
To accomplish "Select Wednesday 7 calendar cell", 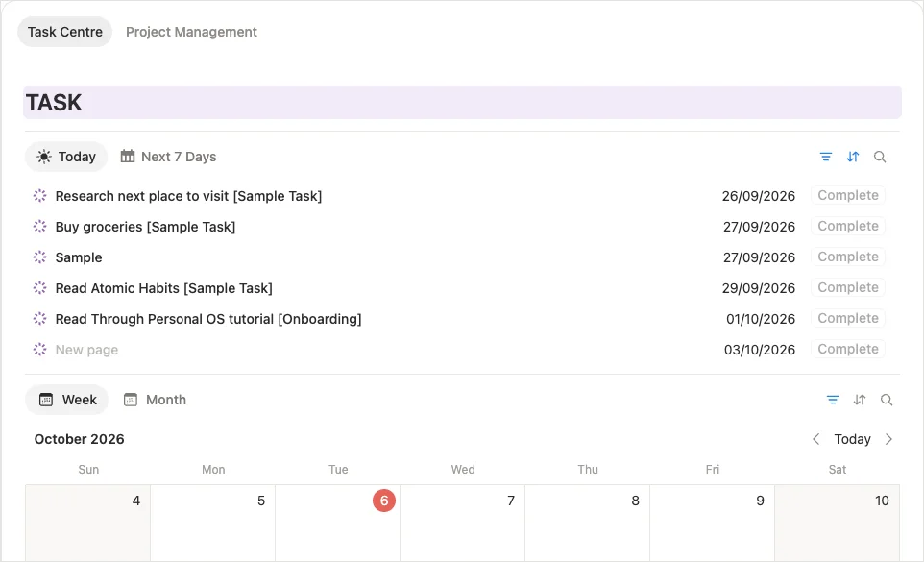I will click(x=463, y=524).
